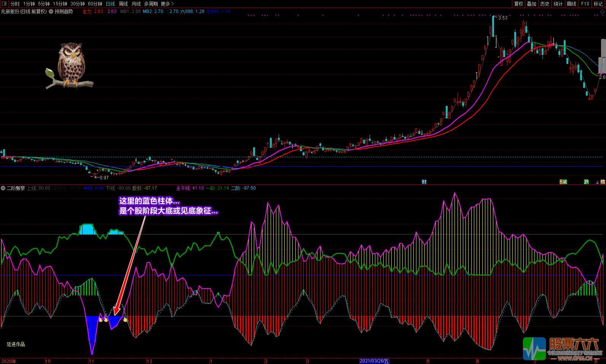The height and width of the screenshot is (364, 606).
Task: Switch to 月线 monthly chart tab
Action: click(136, 4)
